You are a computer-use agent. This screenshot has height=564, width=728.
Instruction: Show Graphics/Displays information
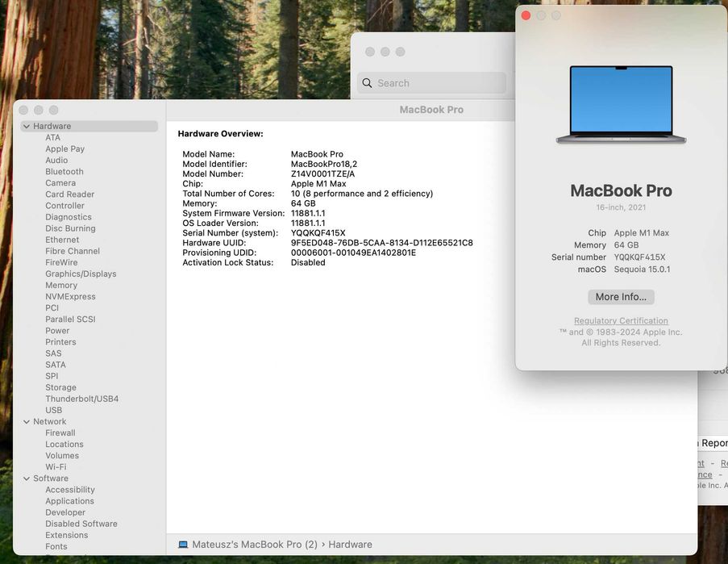point(81,274)
